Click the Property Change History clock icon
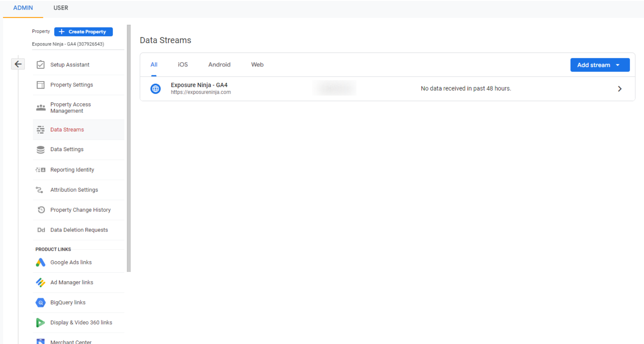This screenshot has height=344, width=644. tap(41, 210)
